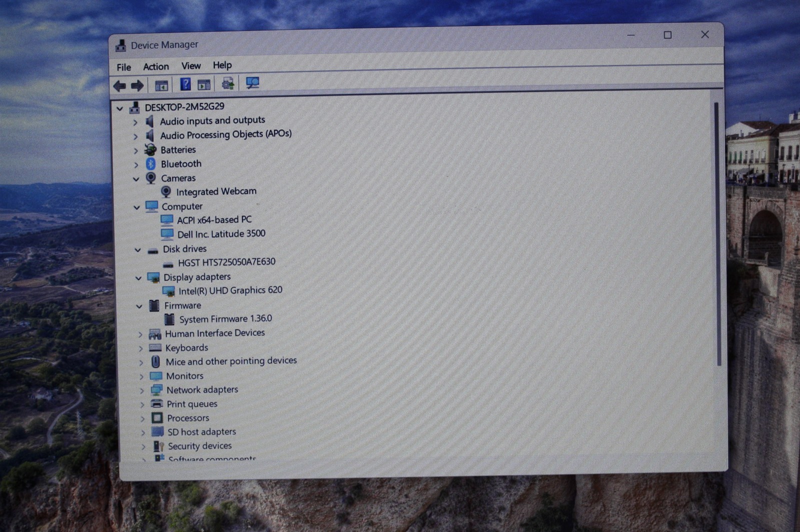Click the Help question-mark toolbar icon

[x=185, y=84]
